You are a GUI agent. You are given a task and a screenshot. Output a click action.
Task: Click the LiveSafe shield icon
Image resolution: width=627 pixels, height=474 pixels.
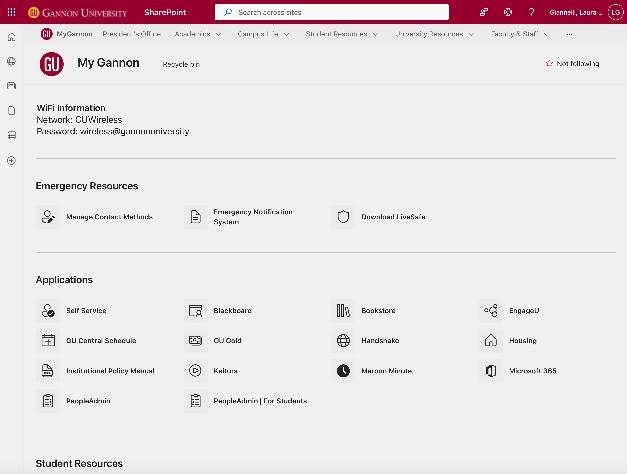[x=343, y=217]
